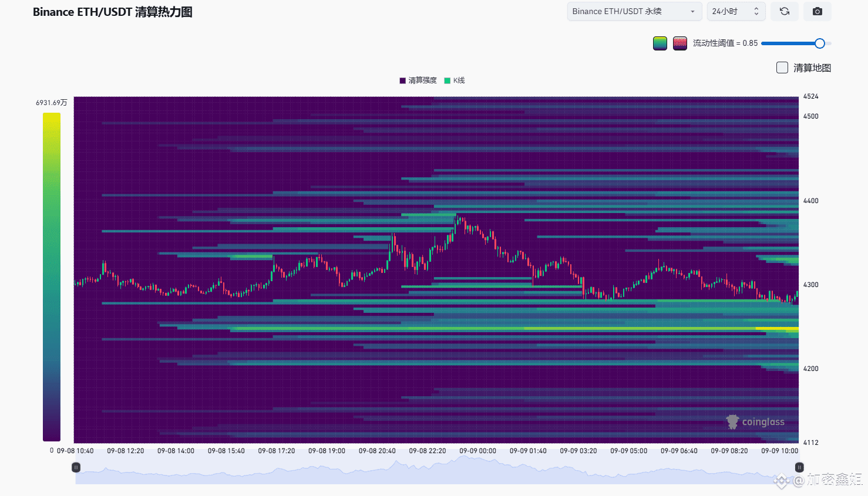Click the Binance ETH/USDT 清算热力图 title
Viewport: 868px width, 496px height.
(x=113, y=12)
